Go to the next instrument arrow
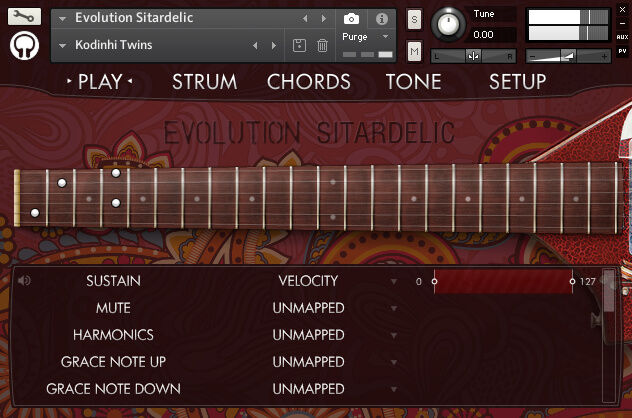The width and height of the screenshot is (632, 418). point(324,19)
